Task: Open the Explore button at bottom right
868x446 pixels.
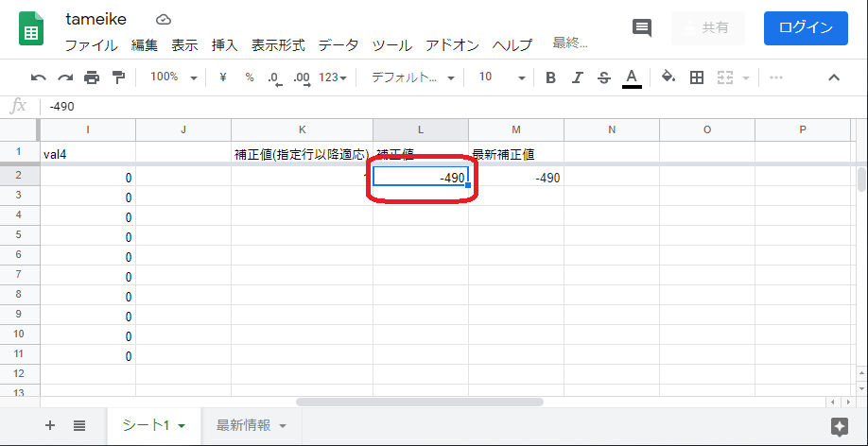Action: [x=839, y=426]
